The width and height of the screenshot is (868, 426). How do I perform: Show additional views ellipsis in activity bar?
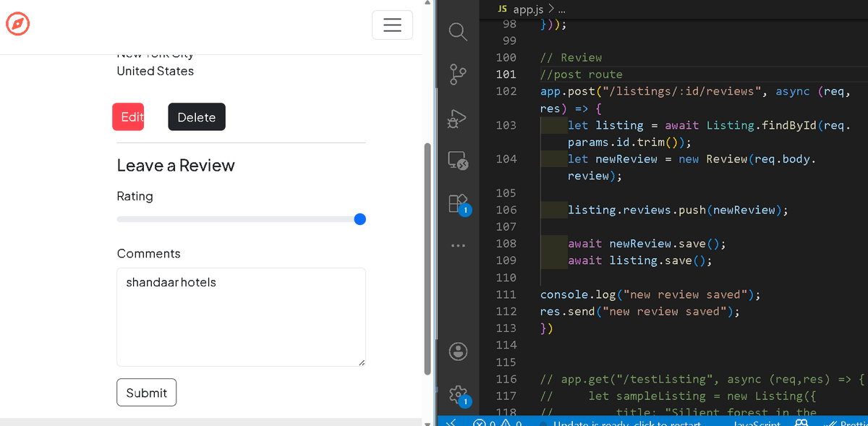(x=458, y=246)
